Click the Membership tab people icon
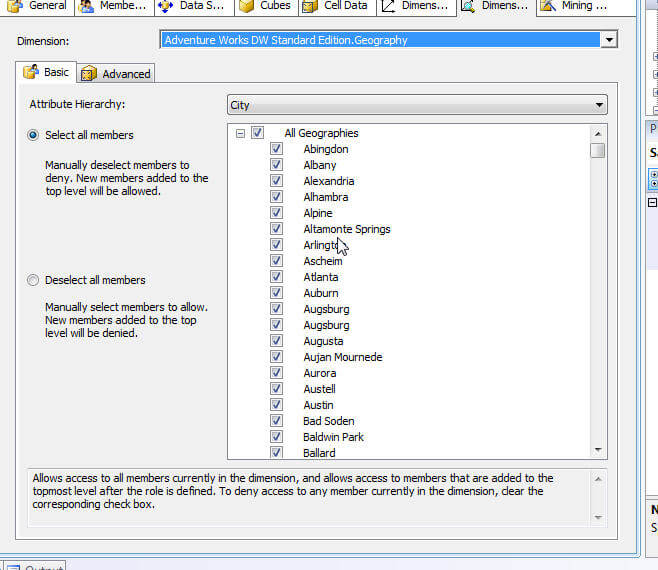Viewport: 658px width, 570px height. [x=87, y=6]
